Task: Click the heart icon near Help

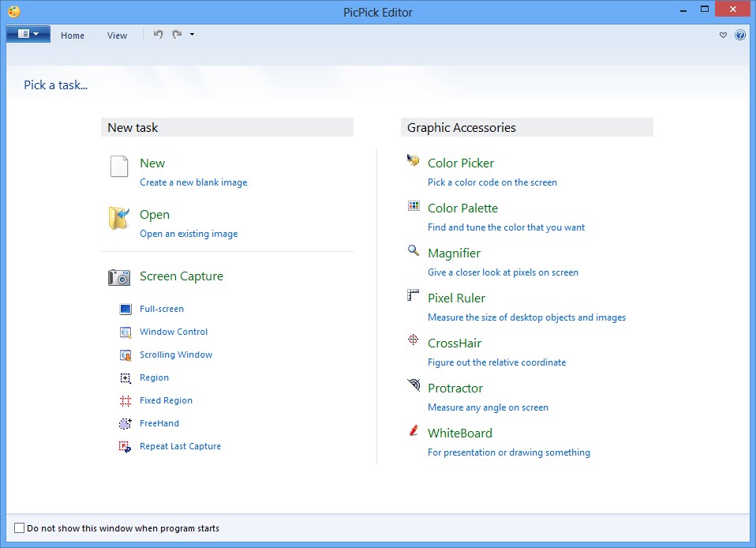Action: [723, 36]
